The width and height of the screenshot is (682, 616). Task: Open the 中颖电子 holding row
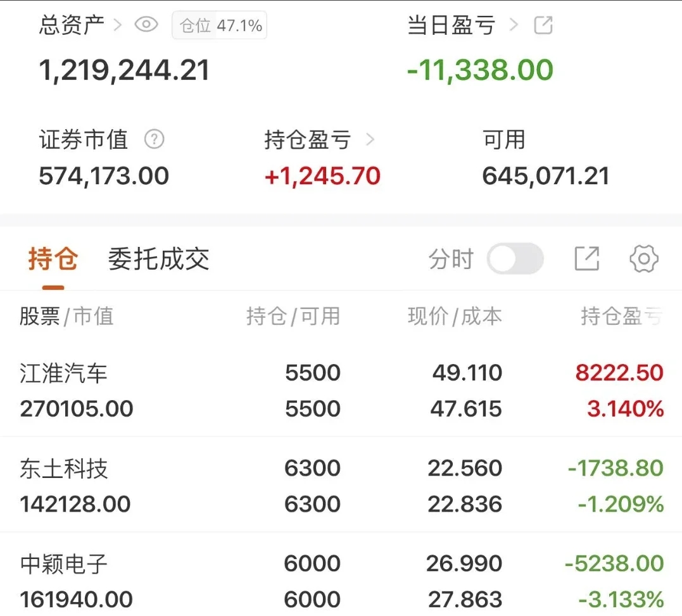click(x=341, y=575)
